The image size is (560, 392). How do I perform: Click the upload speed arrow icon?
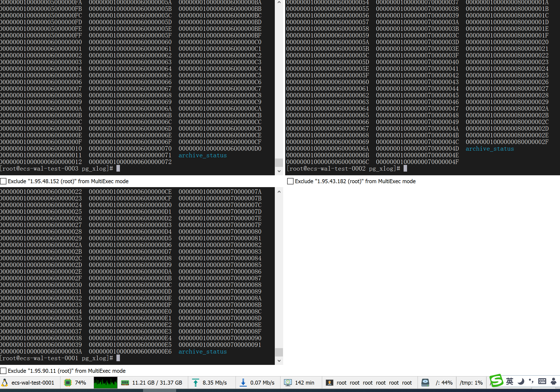(195, 382)
